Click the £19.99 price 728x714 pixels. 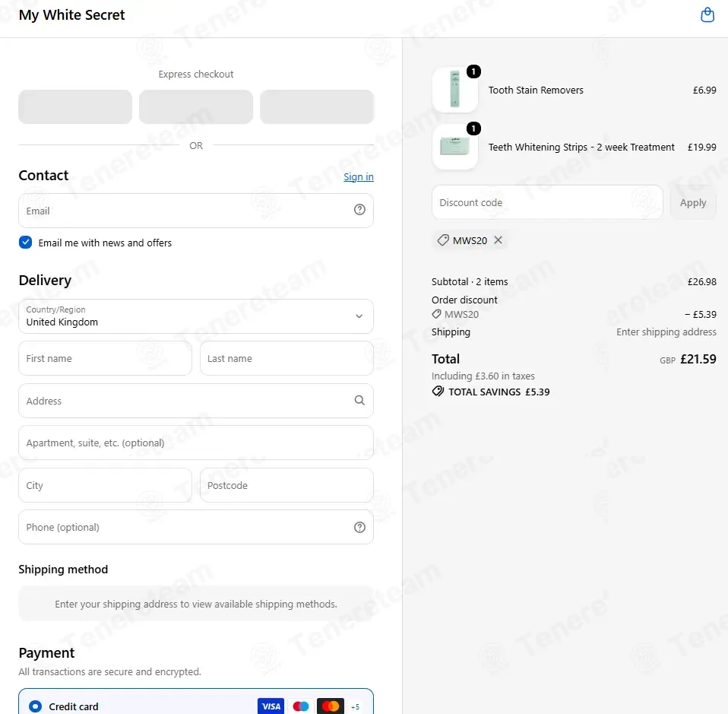pos(701,148)
